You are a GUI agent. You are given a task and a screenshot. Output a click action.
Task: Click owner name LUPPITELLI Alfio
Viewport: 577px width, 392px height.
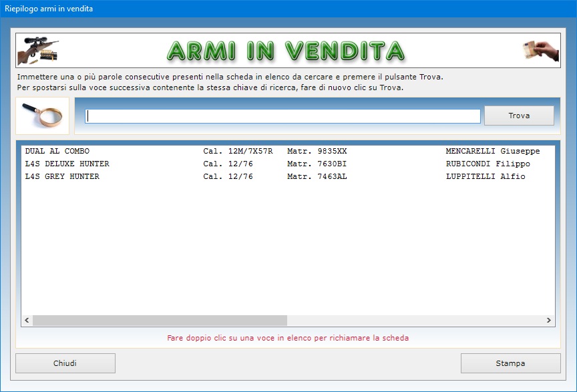[486, 176]
